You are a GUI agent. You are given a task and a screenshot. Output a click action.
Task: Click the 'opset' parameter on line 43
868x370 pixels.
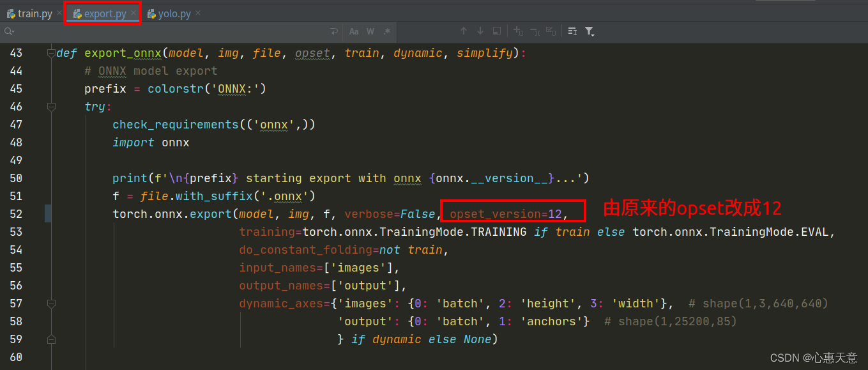coord(312,53)
